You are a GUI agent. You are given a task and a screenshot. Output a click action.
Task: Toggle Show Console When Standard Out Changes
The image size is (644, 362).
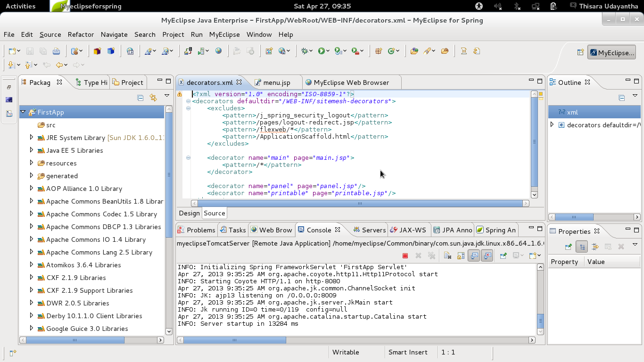pos(473,255)
